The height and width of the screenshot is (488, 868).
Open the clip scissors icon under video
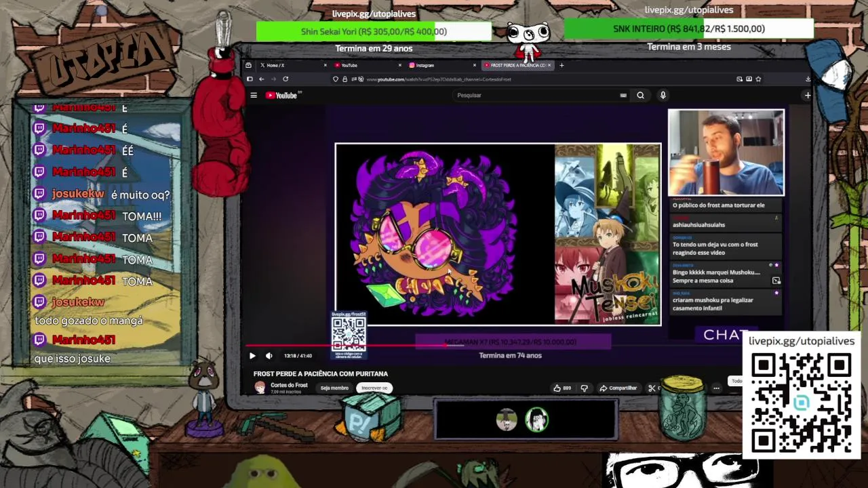tap(652, 388)
